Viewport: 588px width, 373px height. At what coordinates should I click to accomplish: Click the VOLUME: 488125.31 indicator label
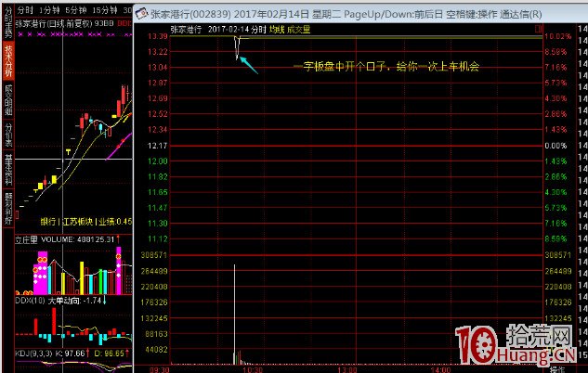[78, 239]
